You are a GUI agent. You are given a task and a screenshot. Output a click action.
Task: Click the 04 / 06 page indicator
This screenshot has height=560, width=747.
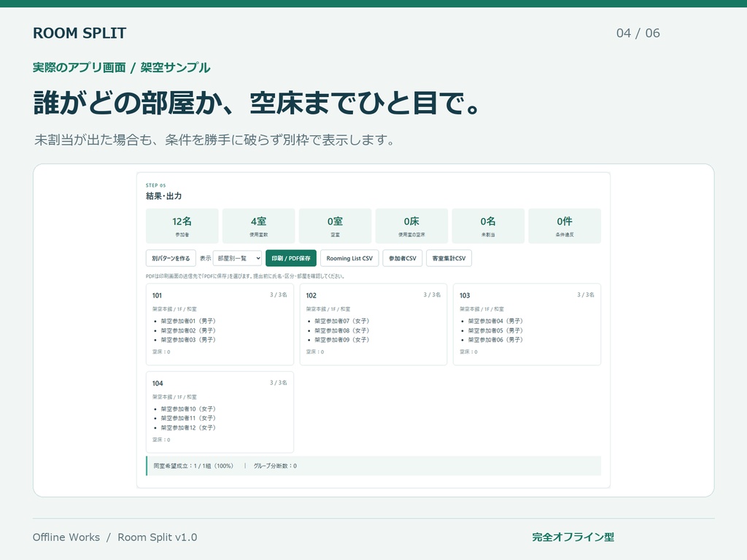(x=638, y=33)
